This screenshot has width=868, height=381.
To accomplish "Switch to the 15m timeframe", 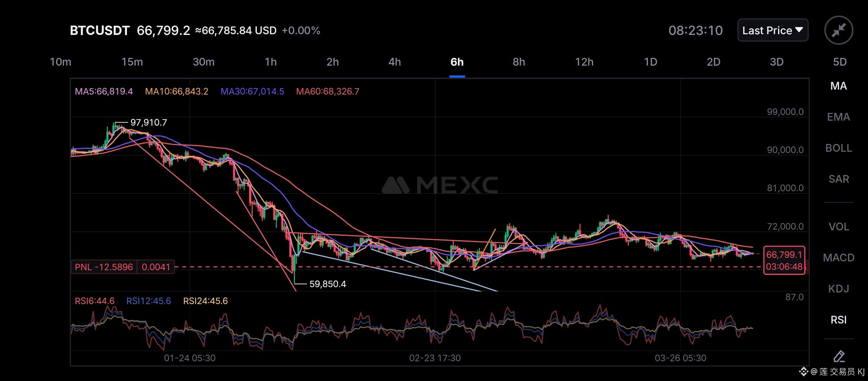I will pos(132,62).
